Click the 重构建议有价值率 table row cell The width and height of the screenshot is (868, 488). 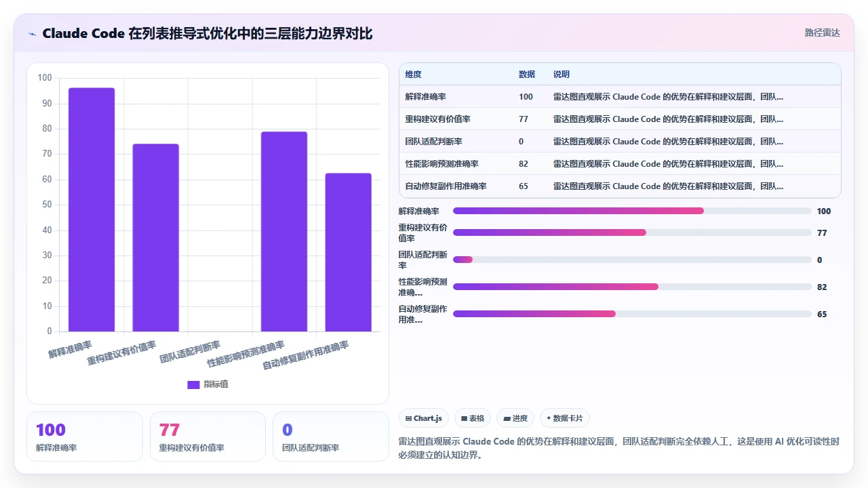438,119
